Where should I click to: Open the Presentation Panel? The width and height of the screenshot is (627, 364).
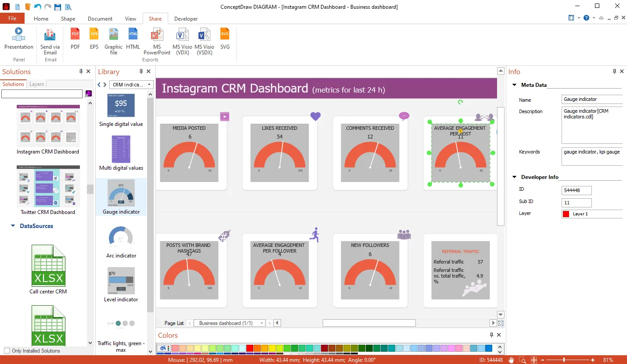coord(18,40)
